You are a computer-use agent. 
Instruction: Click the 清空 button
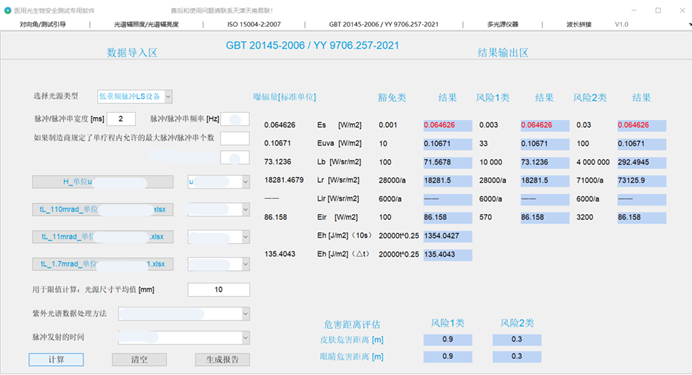click(139, 360)
